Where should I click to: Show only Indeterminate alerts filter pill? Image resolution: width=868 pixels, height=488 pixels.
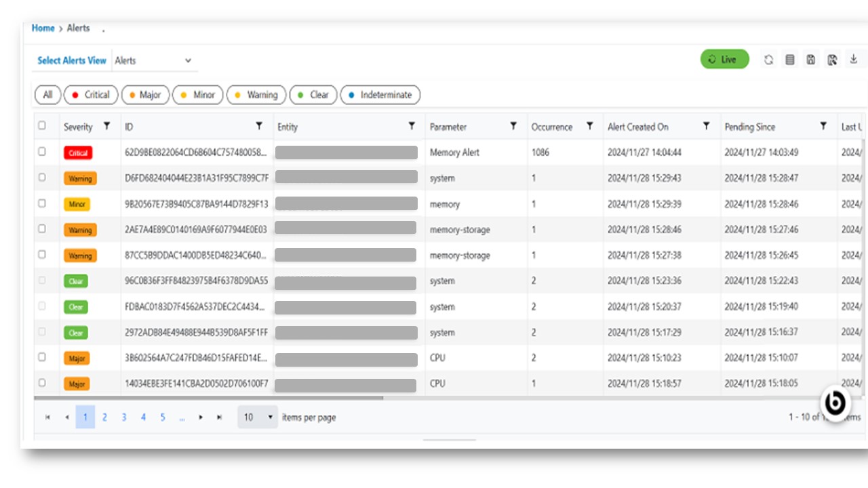click(380, 95)
